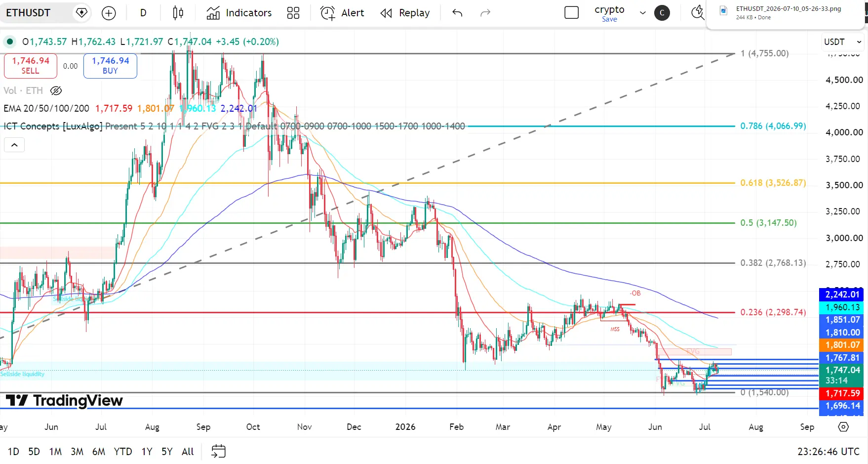The image size is (868, 464).
Task: Open the layout setup square icon
Action: point(571,13)
